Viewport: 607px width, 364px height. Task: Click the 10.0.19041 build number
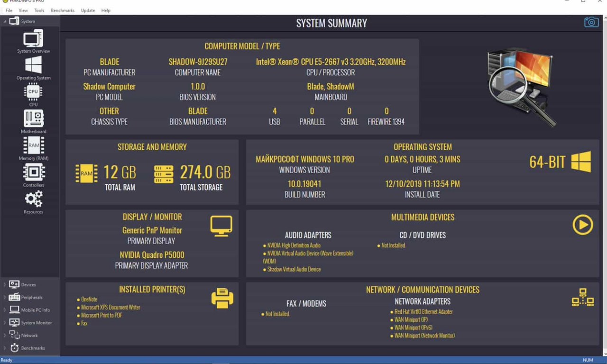coord(304,184)
